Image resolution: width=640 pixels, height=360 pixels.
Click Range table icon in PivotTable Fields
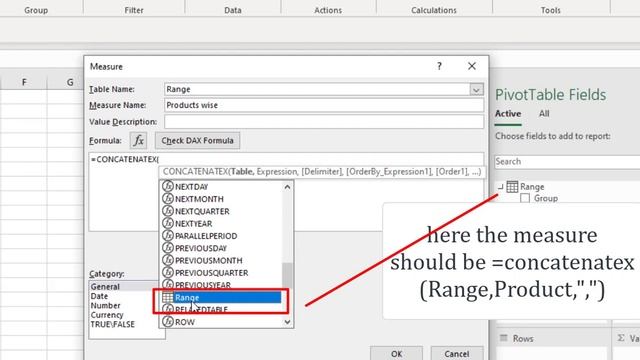coord(512,187)
